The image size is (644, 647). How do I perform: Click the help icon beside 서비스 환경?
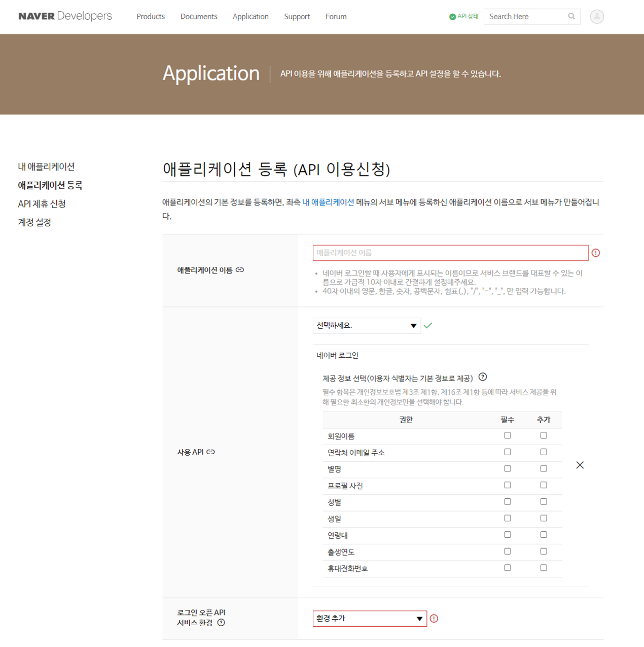221,623
